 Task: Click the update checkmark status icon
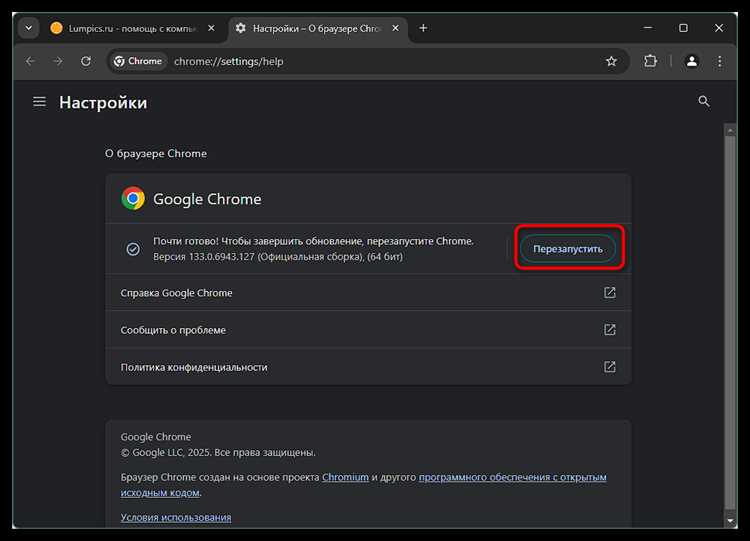click(133, 249)
